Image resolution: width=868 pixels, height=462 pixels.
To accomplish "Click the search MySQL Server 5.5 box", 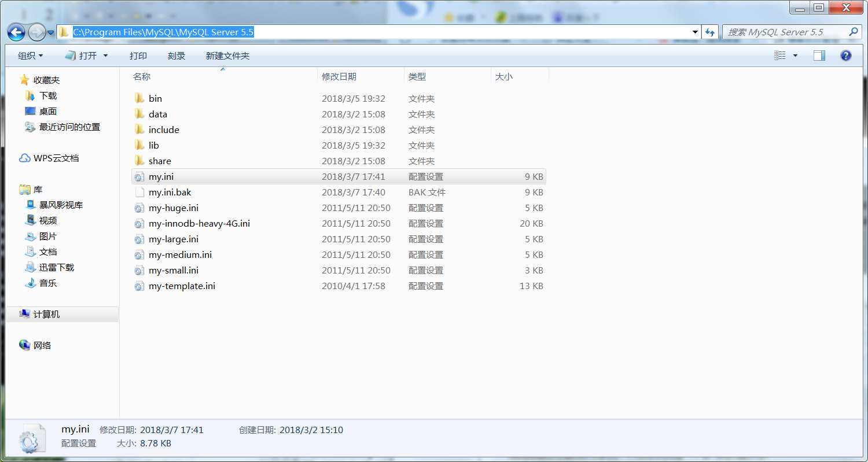I will (792, 32).
